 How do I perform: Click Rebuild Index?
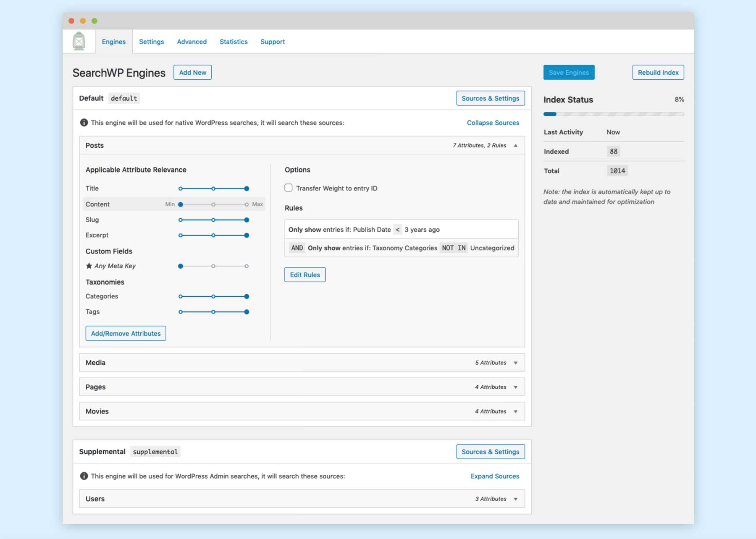pos(658,72)
